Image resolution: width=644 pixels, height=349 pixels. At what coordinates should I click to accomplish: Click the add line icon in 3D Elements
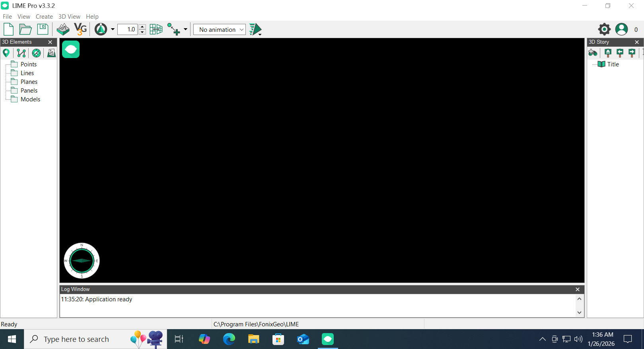[21, 53]
